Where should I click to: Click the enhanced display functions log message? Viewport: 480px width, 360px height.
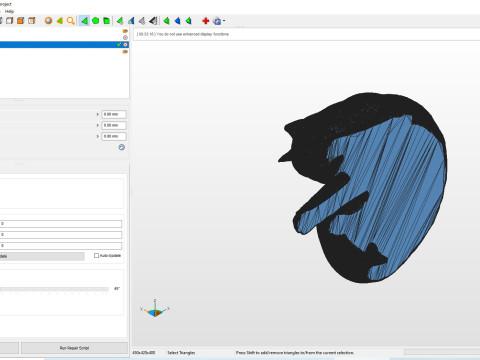(x=183, y=34)
